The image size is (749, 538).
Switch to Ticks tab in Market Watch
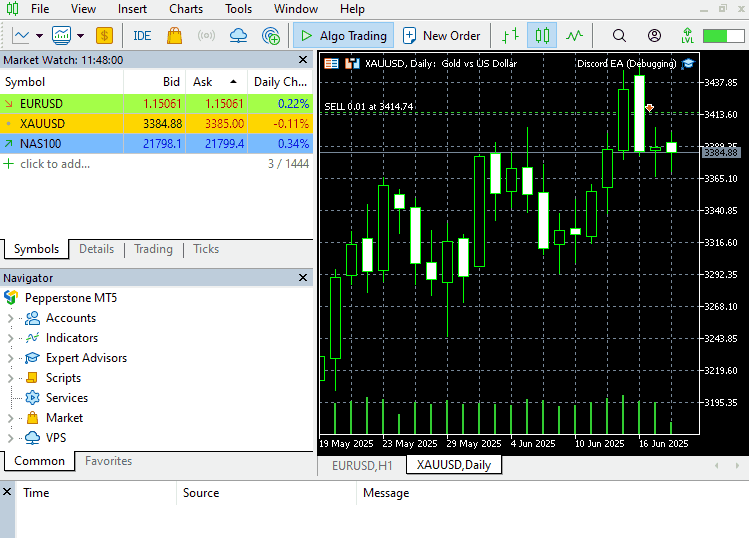[206, 249]
